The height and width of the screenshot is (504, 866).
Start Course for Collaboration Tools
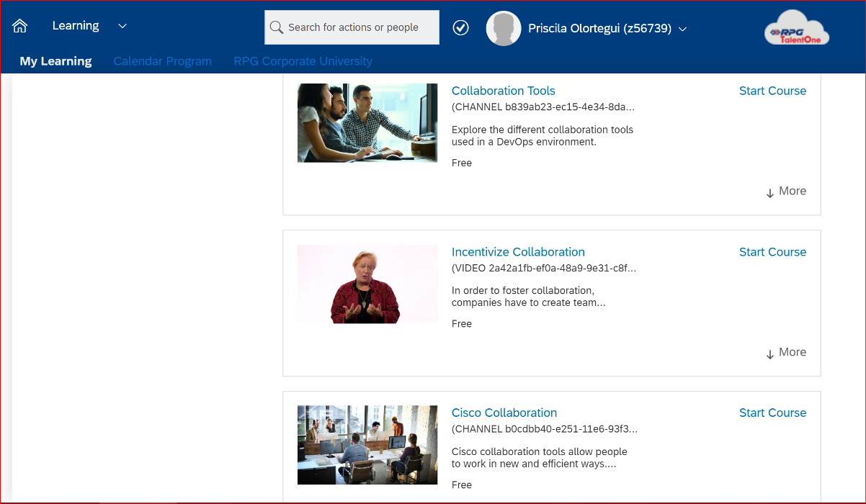tap(772, 91)
